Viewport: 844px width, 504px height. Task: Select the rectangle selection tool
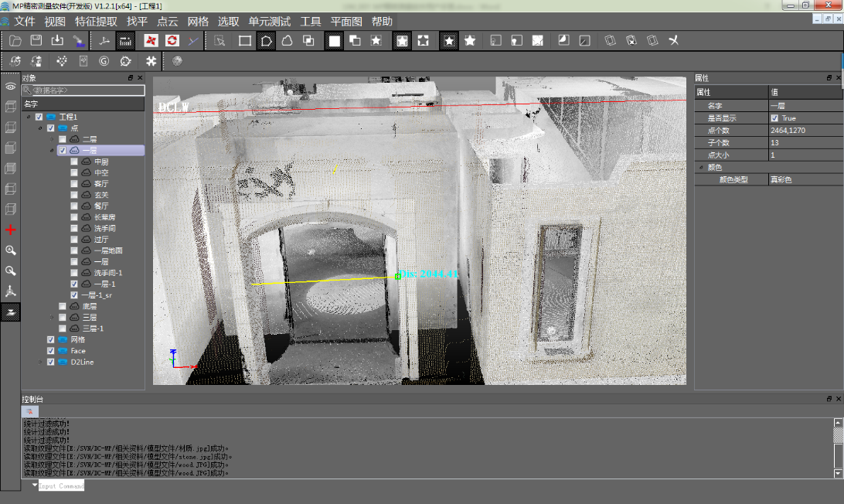pyautogui.click(x=245, y=40)
